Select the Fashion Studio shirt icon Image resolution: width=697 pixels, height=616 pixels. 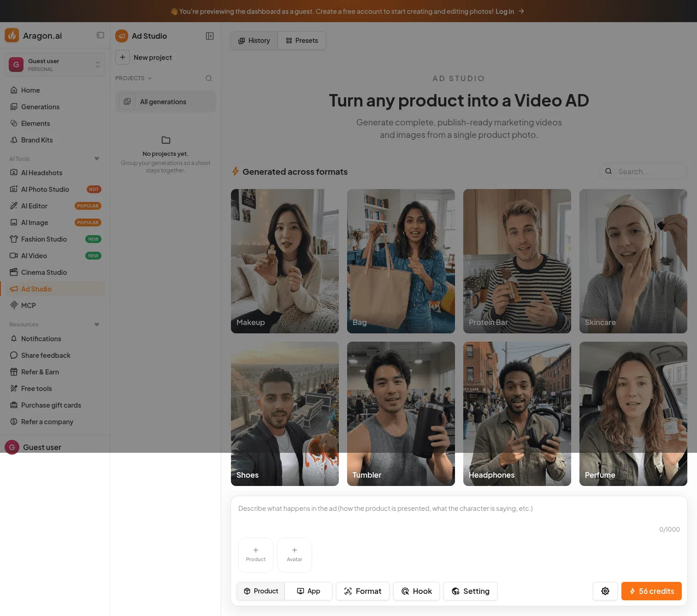coord(14,239)
